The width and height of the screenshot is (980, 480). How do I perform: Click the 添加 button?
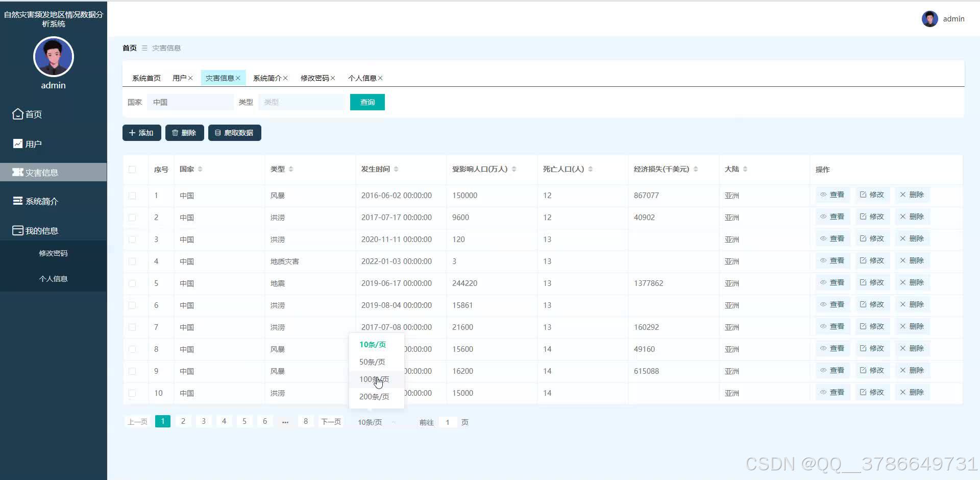click(142, 133)
